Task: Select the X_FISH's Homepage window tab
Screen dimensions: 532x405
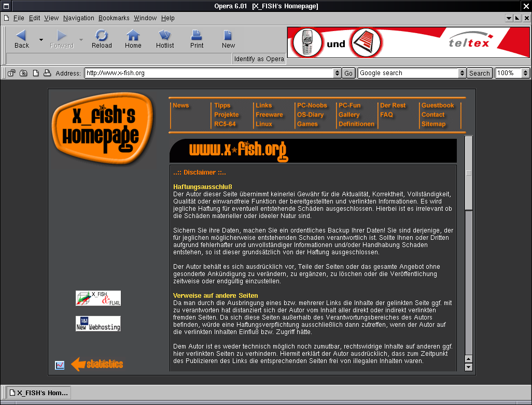Action: (38, 393)
